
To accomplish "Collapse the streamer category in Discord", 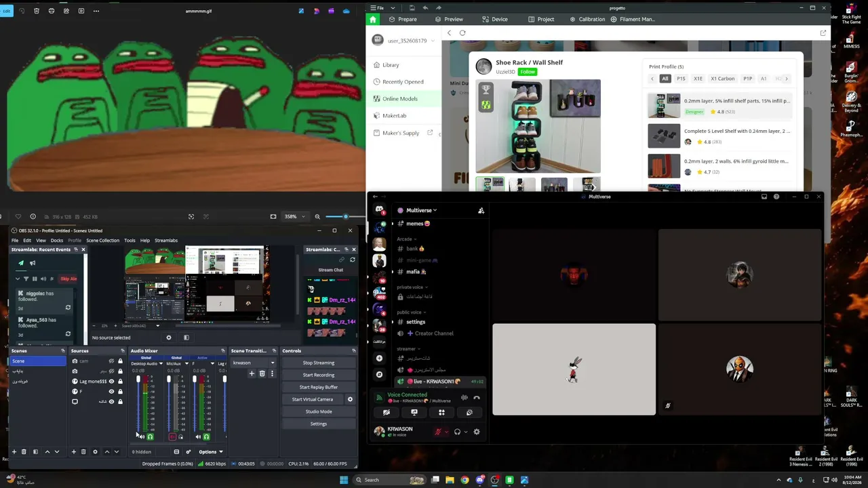I will 408,349.
